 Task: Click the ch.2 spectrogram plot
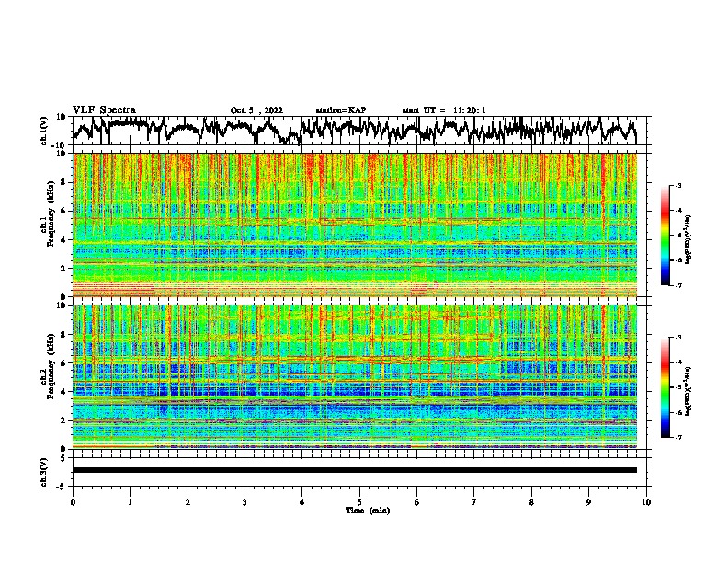354,377
